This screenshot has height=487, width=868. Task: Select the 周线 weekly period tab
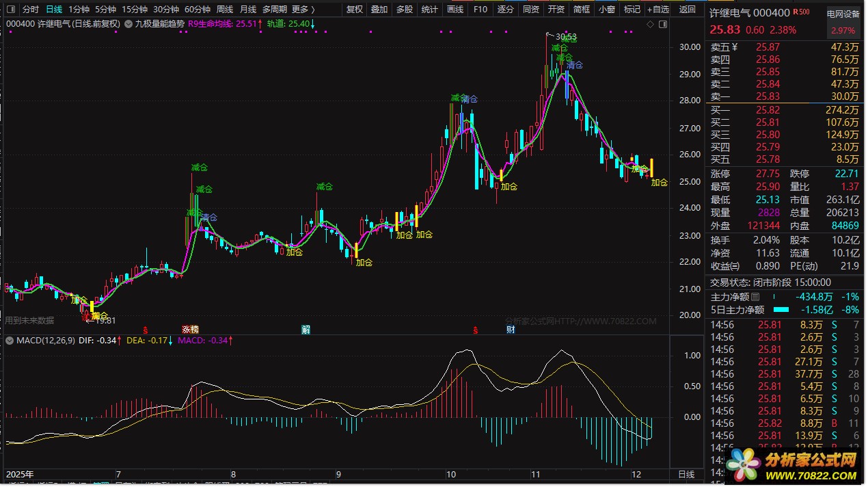tap(225, 10)
